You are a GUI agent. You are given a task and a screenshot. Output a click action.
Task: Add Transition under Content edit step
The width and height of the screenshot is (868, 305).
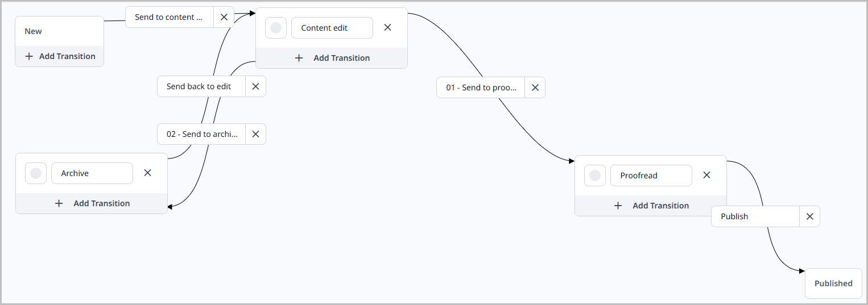[x=332, y=58]
